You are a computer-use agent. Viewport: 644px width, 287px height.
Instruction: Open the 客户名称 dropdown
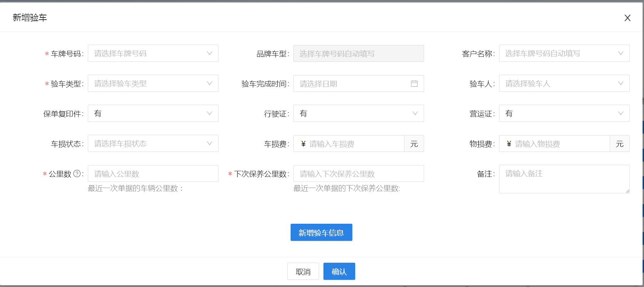pos(564,54)
